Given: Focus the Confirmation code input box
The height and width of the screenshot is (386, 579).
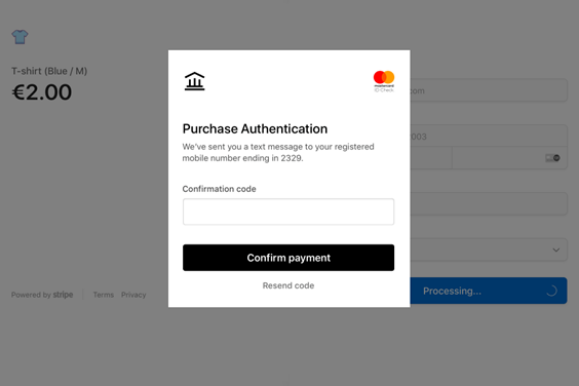Looking at the screenshot, I should 288,212.
